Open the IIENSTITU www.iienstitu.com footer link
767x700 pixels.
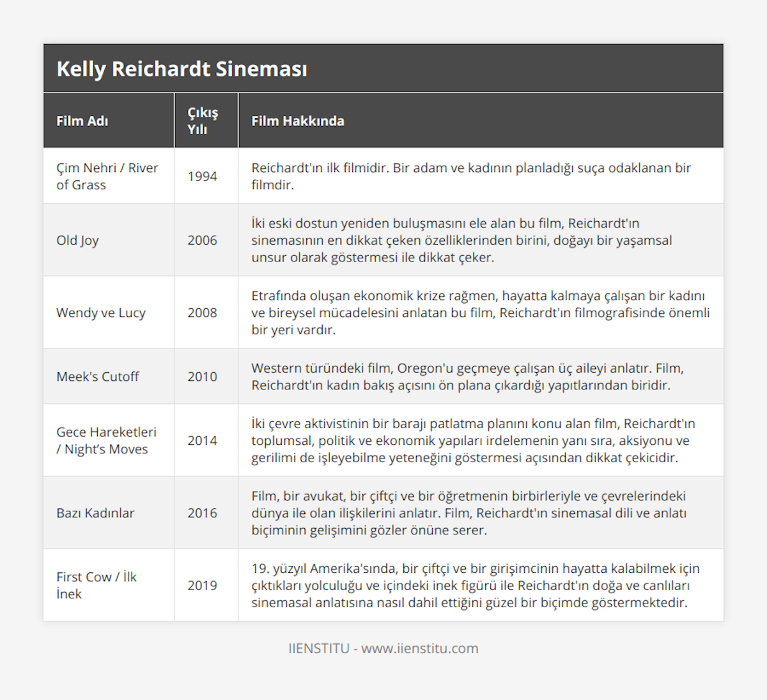383,648
